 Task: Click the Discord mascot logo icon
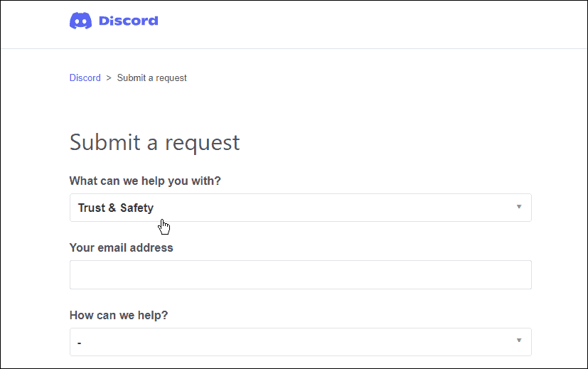(x=80, y=21)
